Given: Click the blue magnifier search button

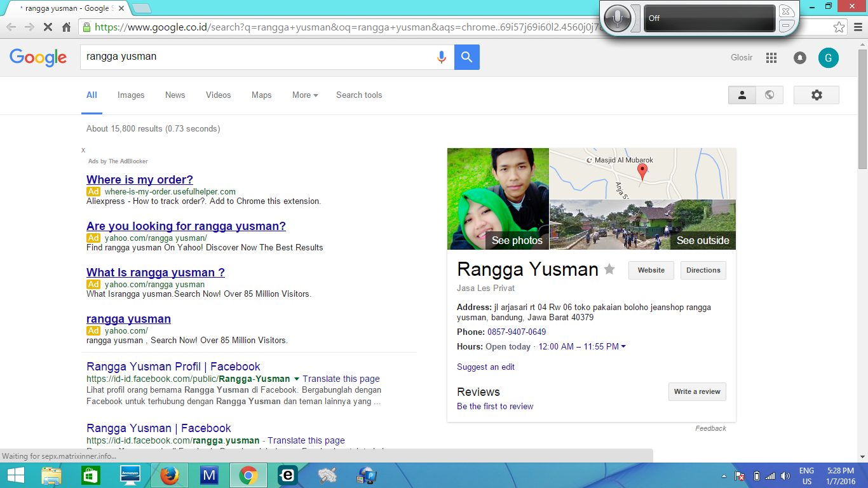Looking at the screenshot, I should click(467, 57).
